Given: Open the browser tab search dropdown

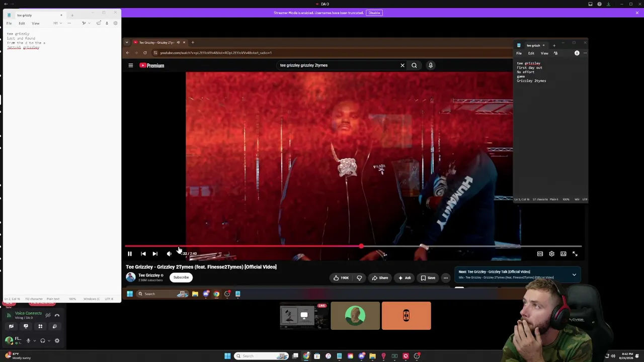Looking at the screenshot, I should tap(127, 42).
